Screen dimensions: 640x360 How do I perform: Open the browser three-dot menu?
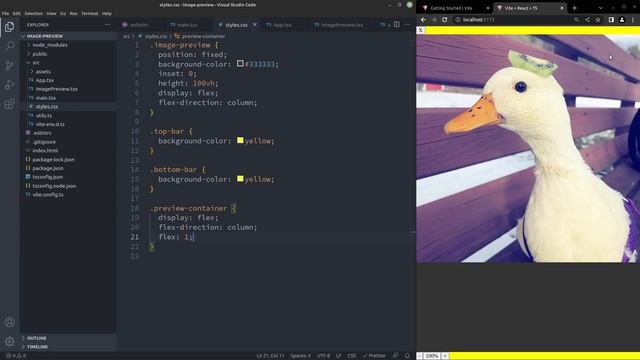(633, 19)
